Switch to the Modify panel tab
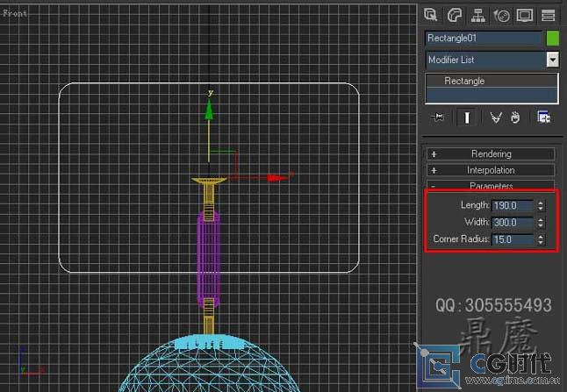The height and width of the screenshot is (392, 567). pos(455,14)
